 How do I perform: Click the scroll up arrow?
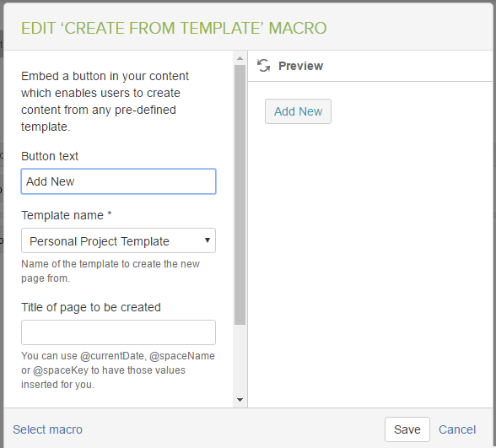coord(240,58)
